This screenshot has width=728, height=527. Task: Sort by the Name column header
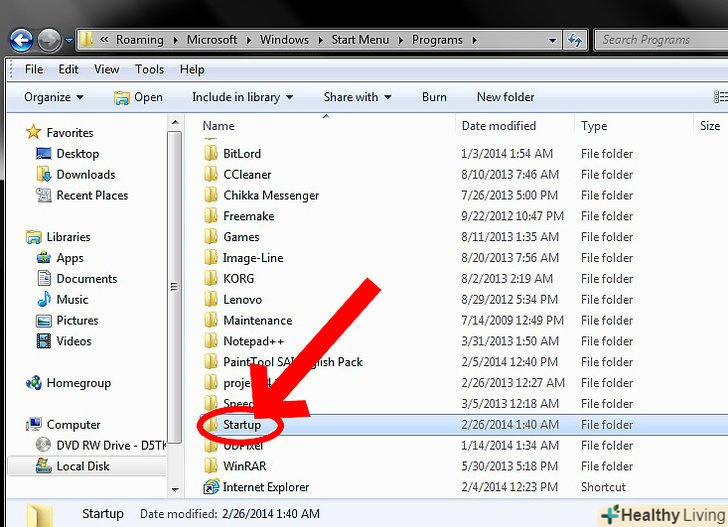tap(218, 126)
